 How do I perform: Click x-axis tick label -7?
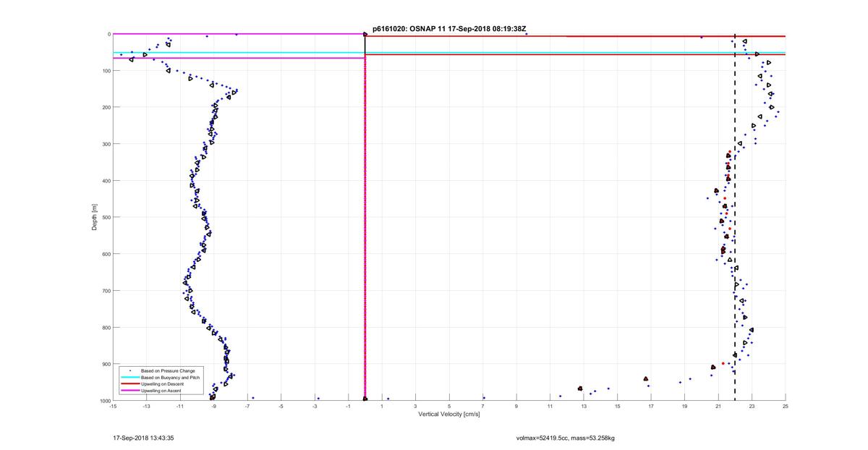[247, 406]
